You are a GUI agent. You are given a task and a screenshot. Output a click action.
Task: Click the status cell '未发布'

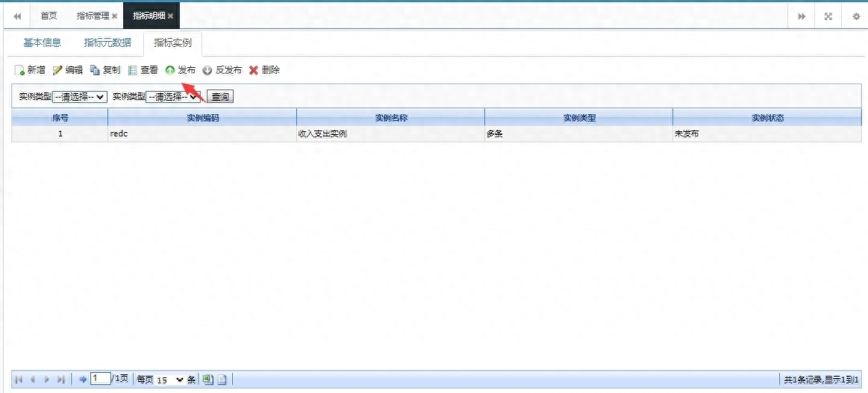(x=767, y=134)
